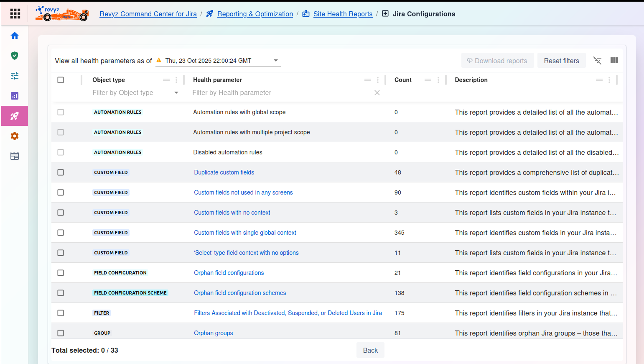The image size is (644, 364).
Task: Go to Reporting & Optimization breadcrumb
Action: point(255,14)
